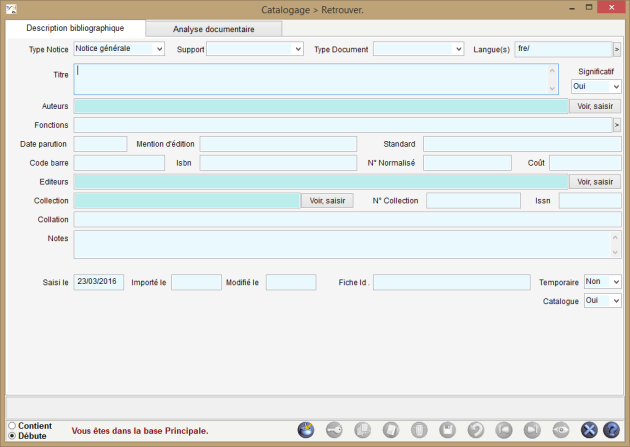Go to next record icon
Image resolution: width=630 pixels, height=447 pixels.
click(533, 430)
